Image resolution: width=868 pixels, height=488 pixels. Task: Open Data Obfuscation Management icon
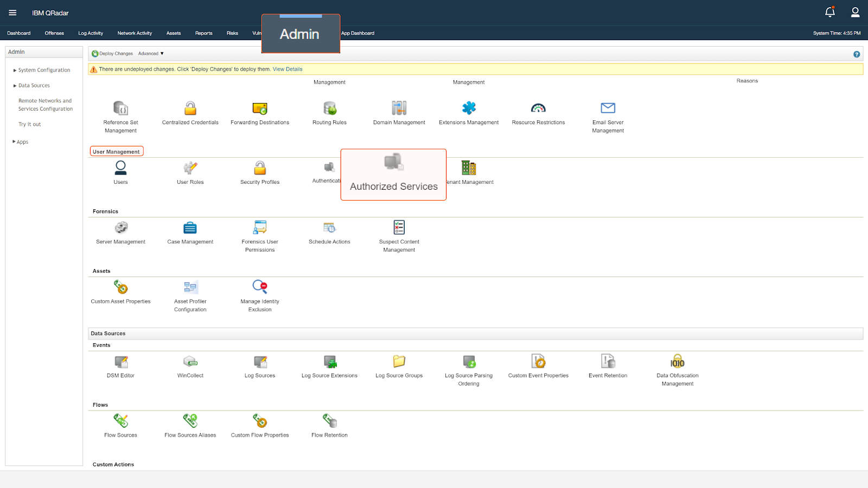(x=677, y=362)
